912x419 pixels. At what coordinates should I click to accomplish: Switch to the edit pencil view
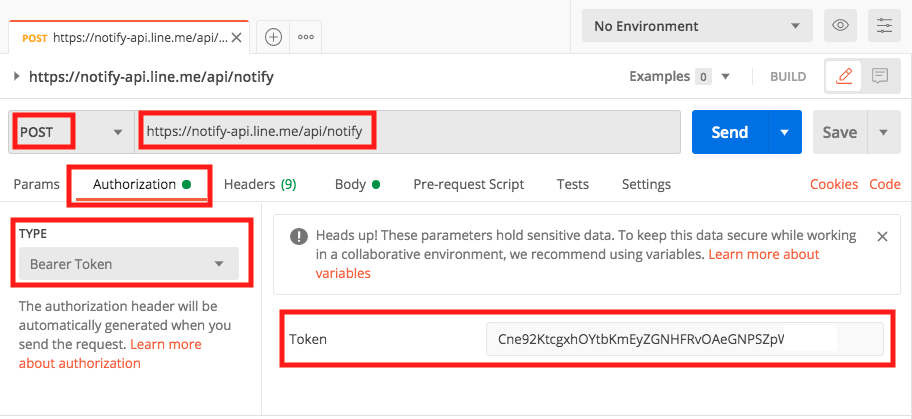(x=845, y=76)
